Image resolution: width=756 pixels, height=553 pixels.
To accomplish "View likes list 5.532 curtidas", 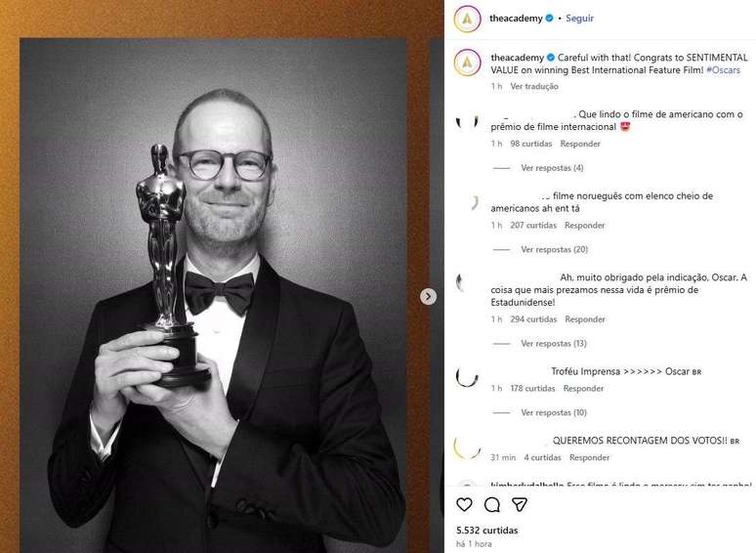I will click(x=487, y=531).
